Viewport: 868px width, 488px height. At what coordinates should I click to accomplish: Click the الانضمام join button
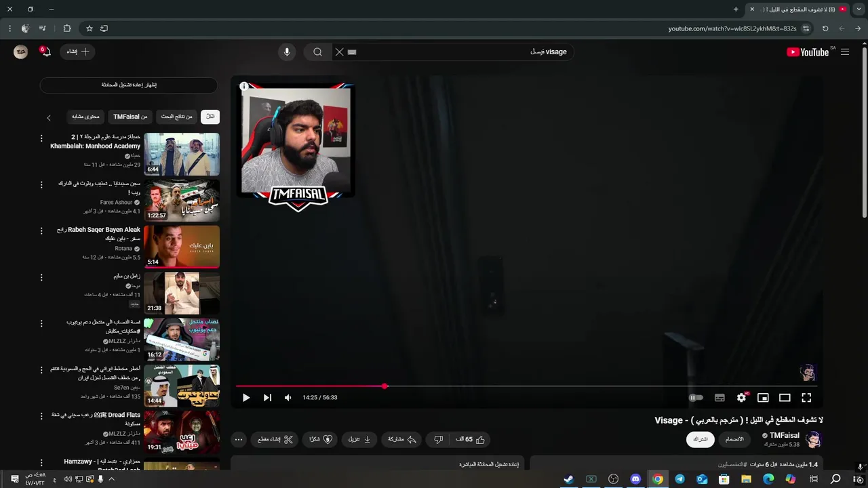click(x=734, y=439)
